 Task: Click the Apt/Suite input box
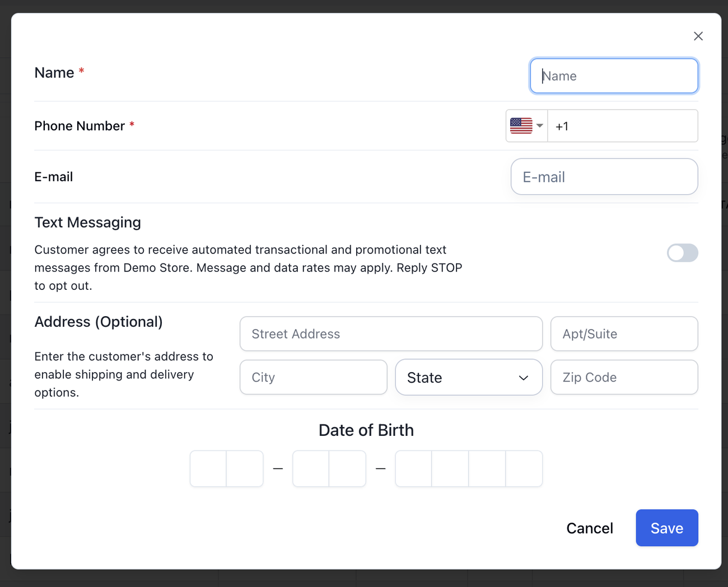(624, 334)
